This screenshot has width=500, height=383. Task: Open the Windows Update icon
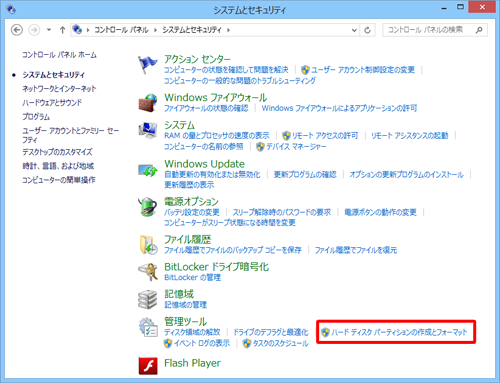(148, 170)
